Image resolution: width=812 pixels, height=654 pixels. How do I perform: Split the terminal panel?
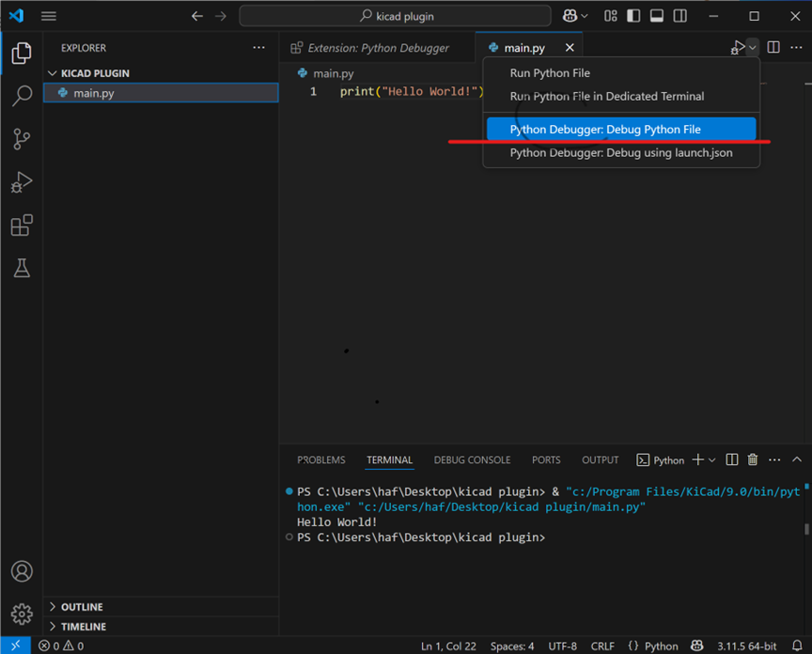click(732, 459)
